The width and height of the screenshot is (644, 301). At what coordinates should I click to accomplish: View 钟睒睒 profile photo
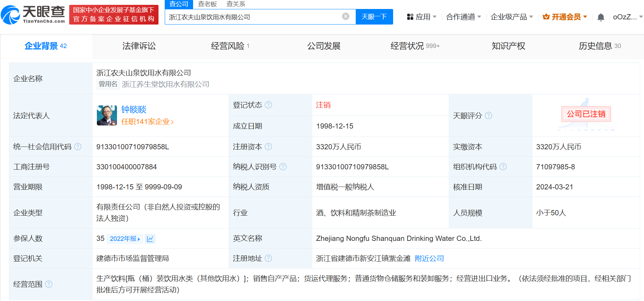[107, 115]
